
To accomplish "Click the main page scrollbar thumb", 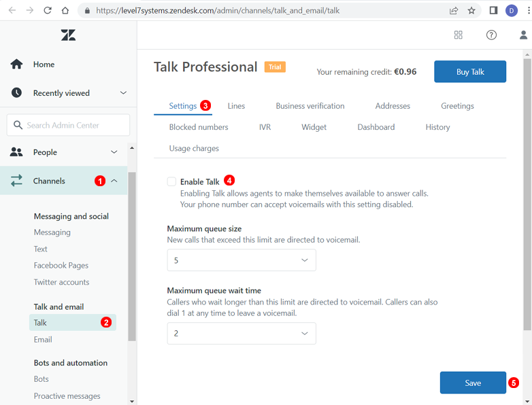I will 527,194.
